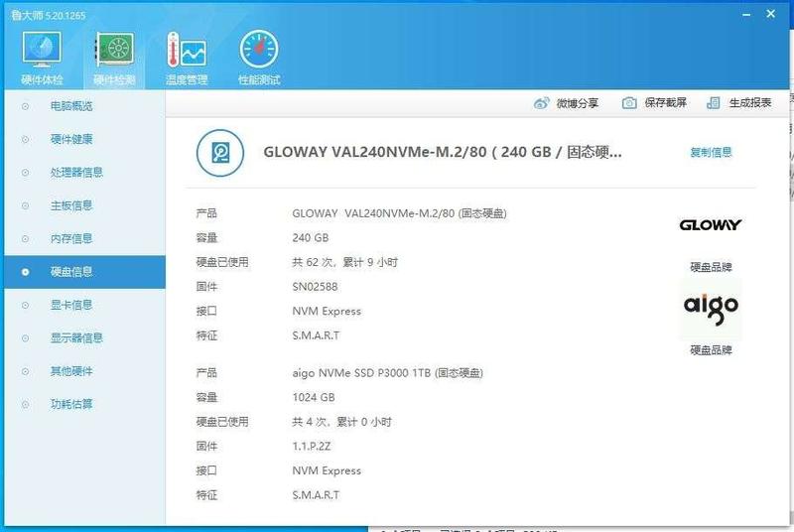Click the camera save screenshot icon
Image resolution: width=794 pixels, height=532 pixels.
pos(629,103)
